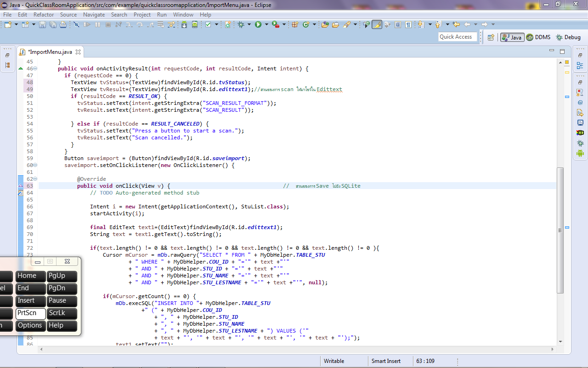Collapse the onActivityResult method at line 46
Viewport: 588px width, 368px height.
35,69
